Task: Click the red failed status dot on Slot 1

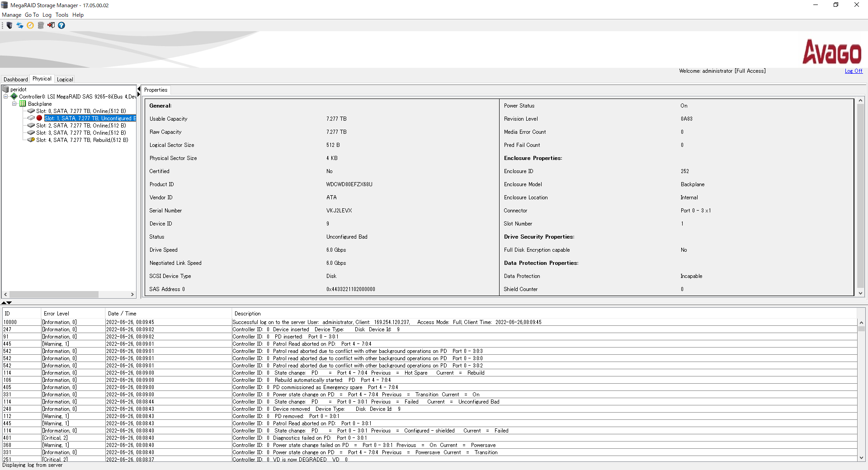Action: click(39, 118)
